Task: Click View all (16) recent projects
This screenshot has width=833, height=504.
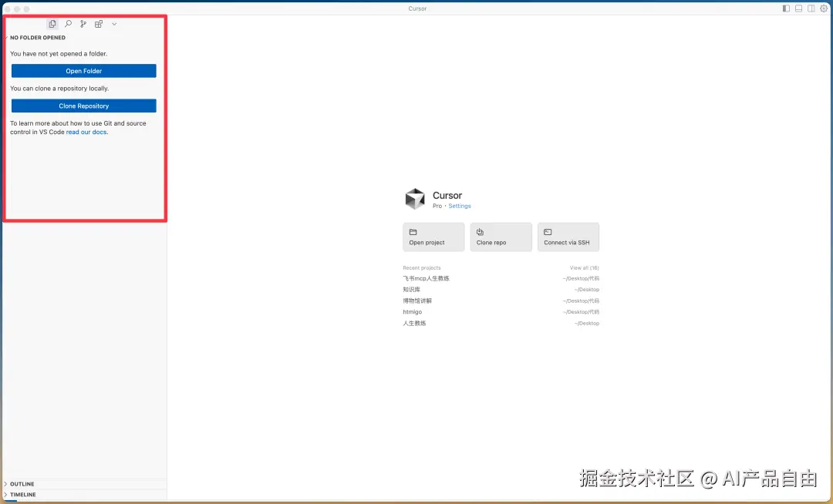Action: point(585,268)
